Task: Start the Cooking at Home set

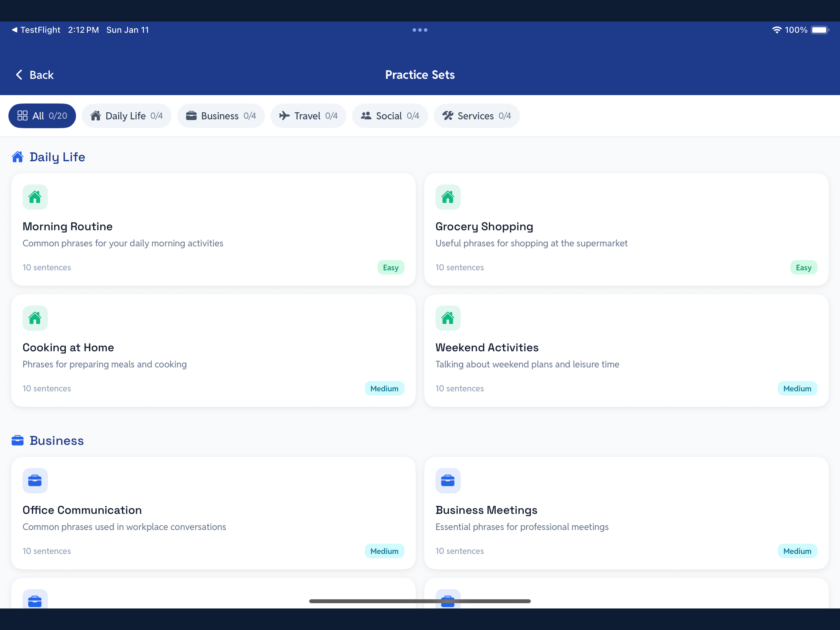Action: (213, 351)
